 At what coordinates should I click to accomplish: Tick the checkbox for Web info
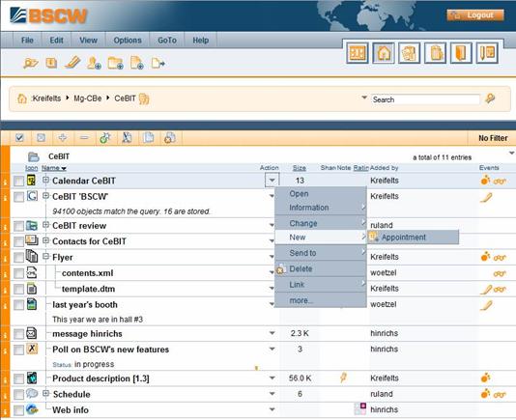(x=18, y=410)
